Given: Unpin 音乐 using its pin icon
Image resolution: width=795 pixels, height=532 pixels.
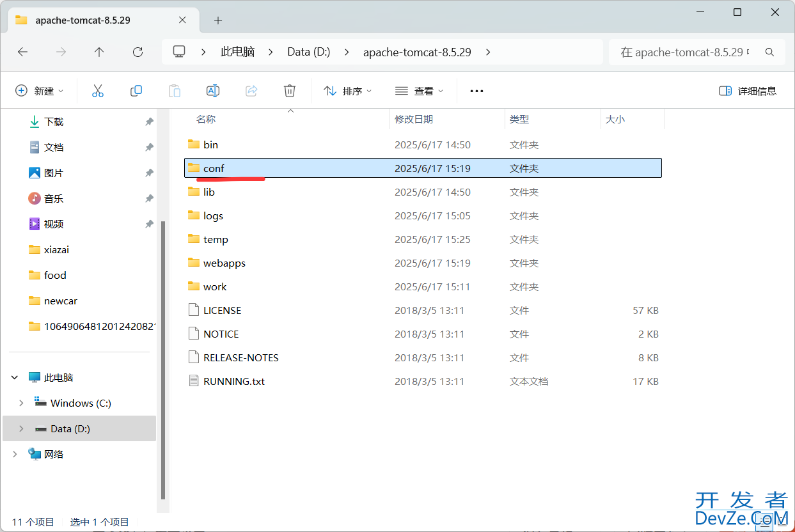Looking at the screenshot, I should tap(149, 198).
